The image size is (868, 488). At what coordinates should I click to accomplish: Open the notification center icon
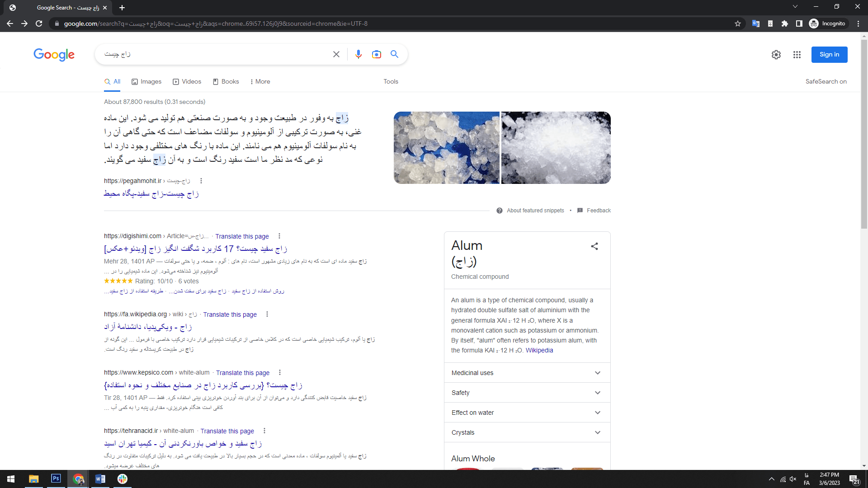(854, 479)
